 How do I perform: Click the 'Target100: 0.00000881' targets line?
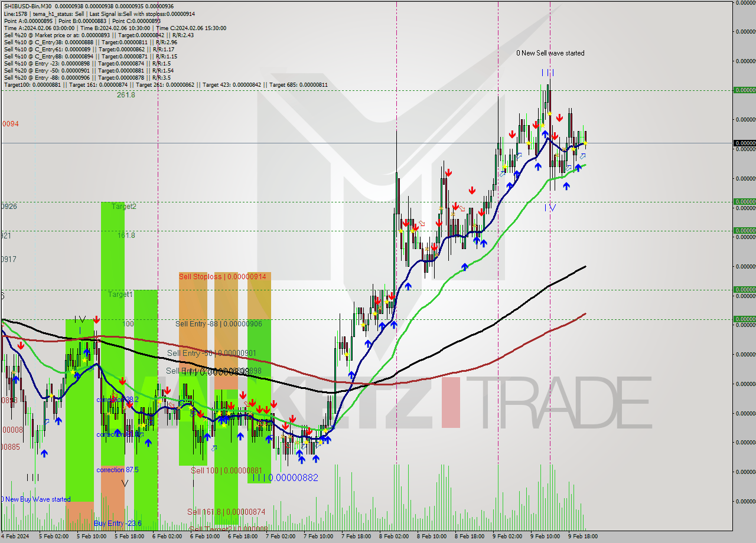[166, 84]
